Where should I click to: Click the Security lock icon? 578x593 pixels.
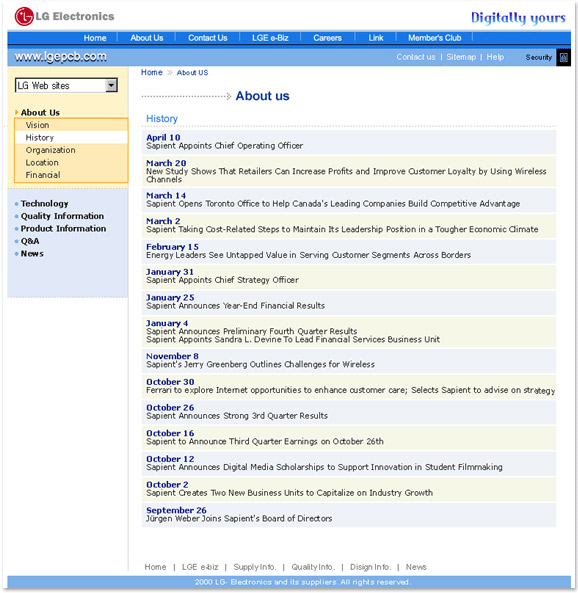[x=564, y=57]
